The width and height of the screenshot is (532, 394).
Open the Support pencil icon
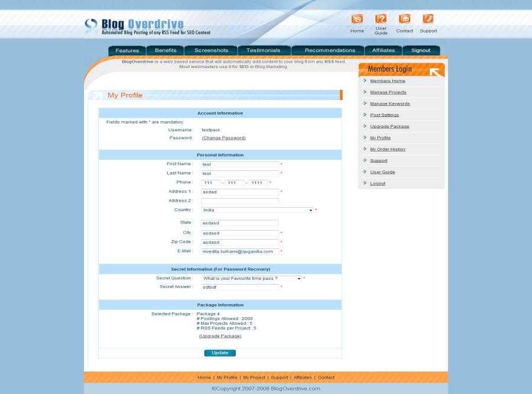coord(428,19)
